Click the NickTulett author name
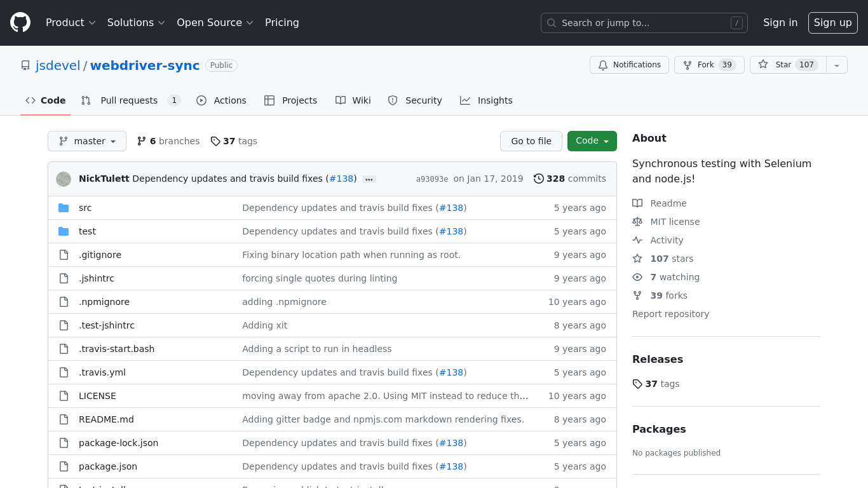The image size is (868, 488). tap(104, 179)
